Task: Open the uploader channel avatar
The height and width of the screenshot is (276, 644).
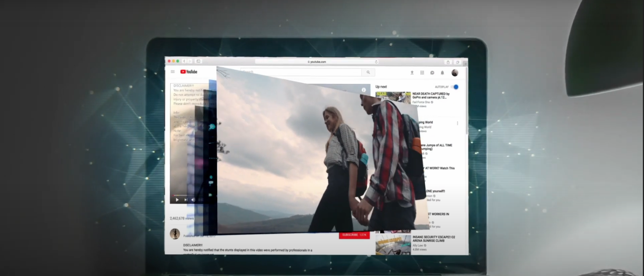Action: [175, 234]
